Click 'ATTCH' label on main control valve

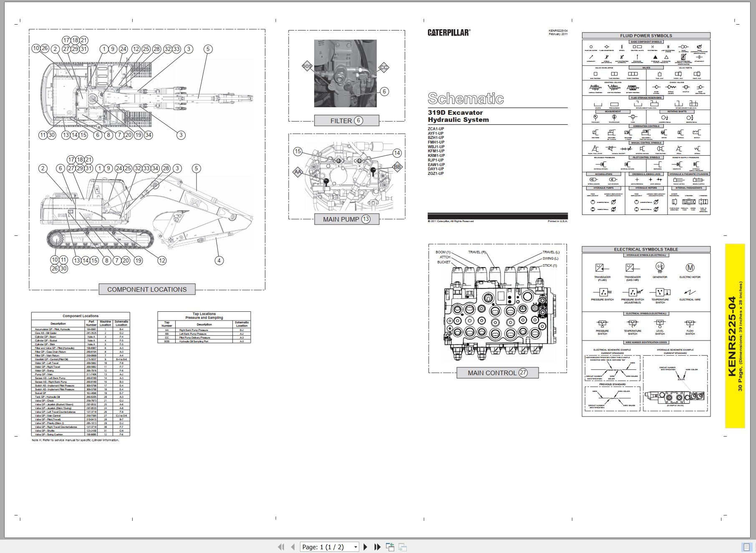click(445, 257)
